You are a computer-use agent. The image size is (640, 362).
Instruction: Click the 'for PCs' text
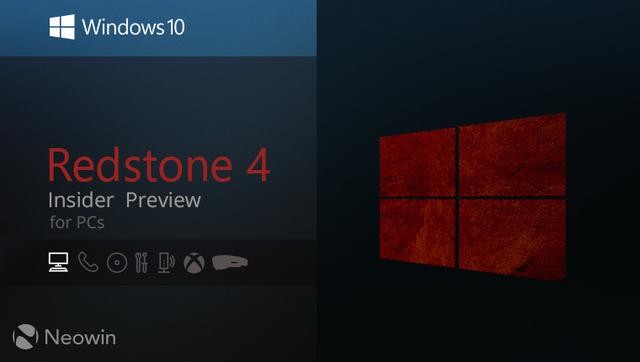(77, 222)
